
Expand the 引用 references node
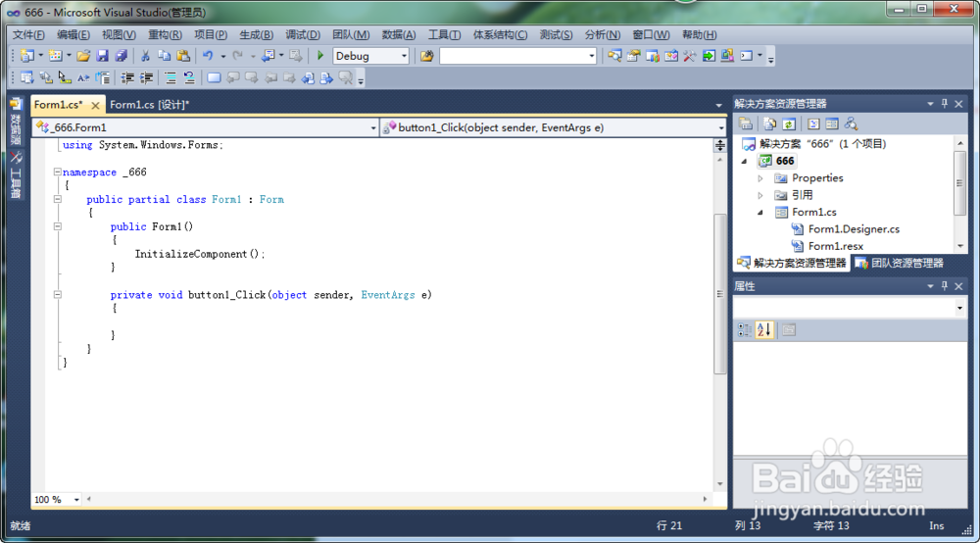(x=760, y=195)
